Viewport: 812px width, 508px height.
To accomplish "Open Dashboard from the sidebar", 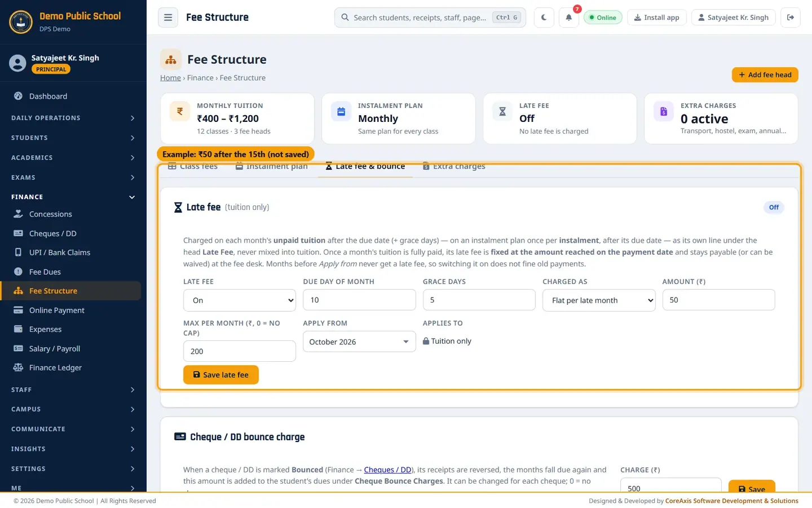I will point(48,97).
